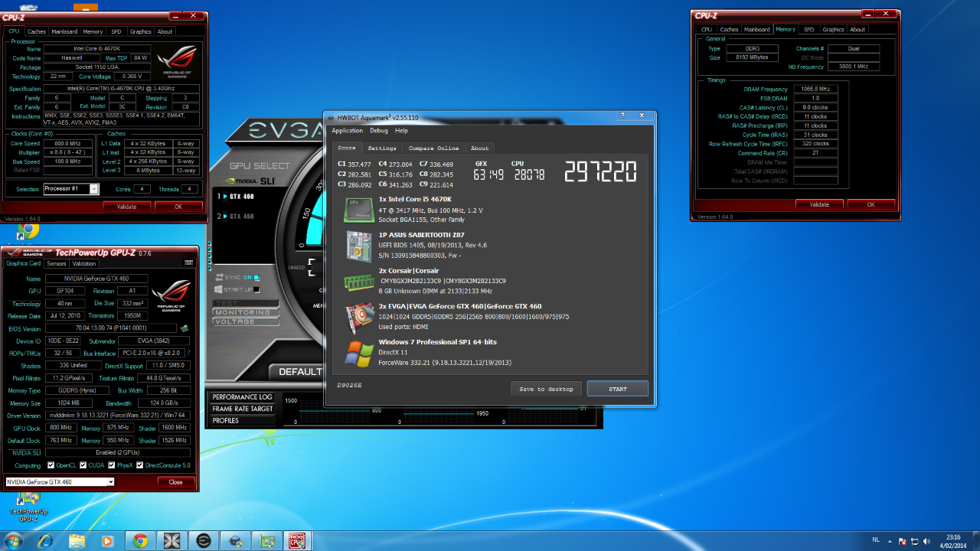The height and width of the screenshot is (551, 980).
Task: Open the Caches tab in left CPU-Z
Action: [x=37, y=31]
